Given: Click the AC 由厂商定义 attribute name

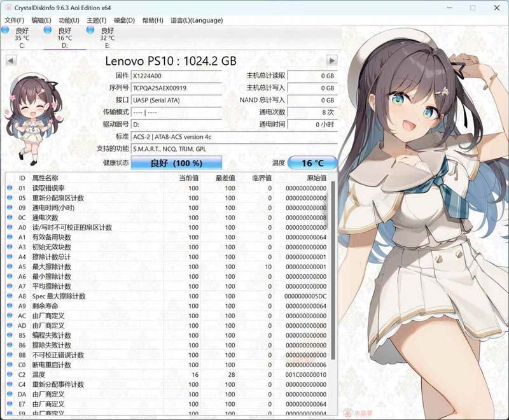Looking at the screenshot, I should pos(48,316).
